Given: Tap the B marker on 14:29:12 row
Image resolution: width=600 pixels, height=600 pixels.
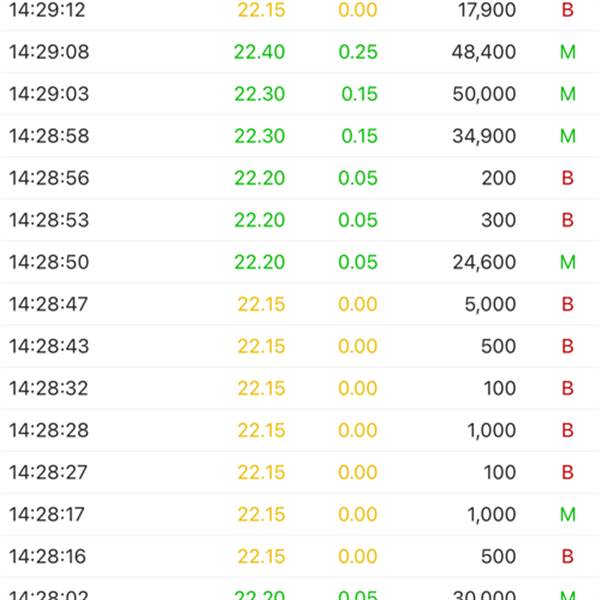Looking at the screenshot, I should (x=568, y=10).
